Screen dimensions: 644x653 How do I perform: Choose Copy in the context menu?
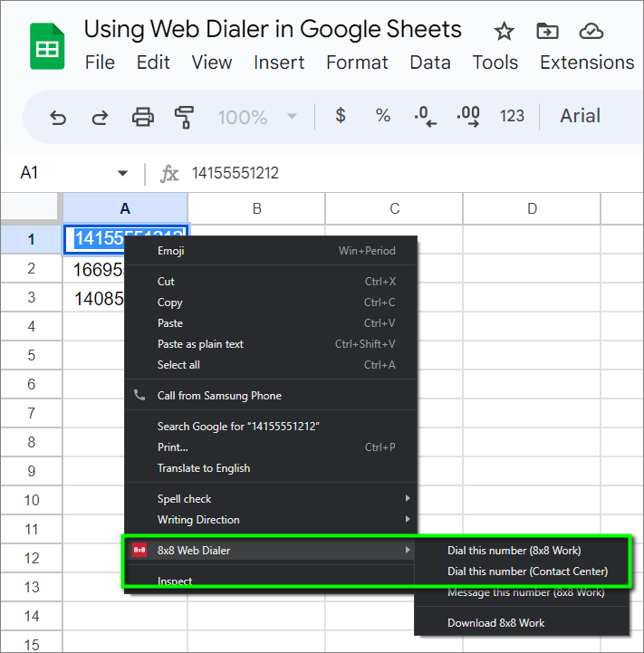pyautogui.click(x=271, y=302)
